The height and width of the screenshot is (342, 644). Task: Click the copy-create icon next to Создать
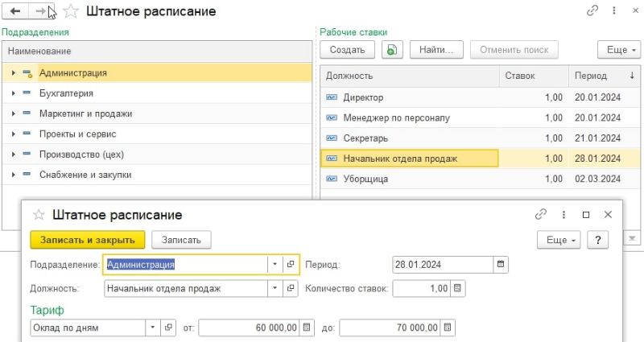[x=392, y=50]
